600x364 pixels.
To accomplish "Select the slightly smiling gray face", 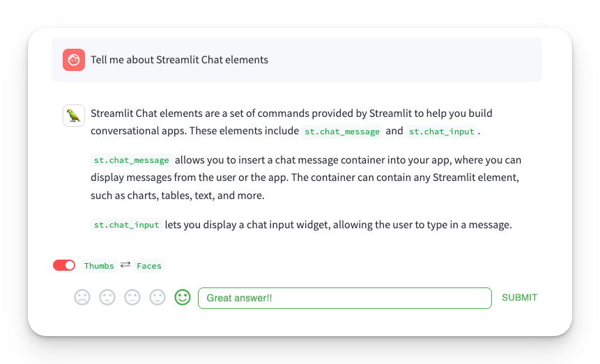I will click(157, 297).
